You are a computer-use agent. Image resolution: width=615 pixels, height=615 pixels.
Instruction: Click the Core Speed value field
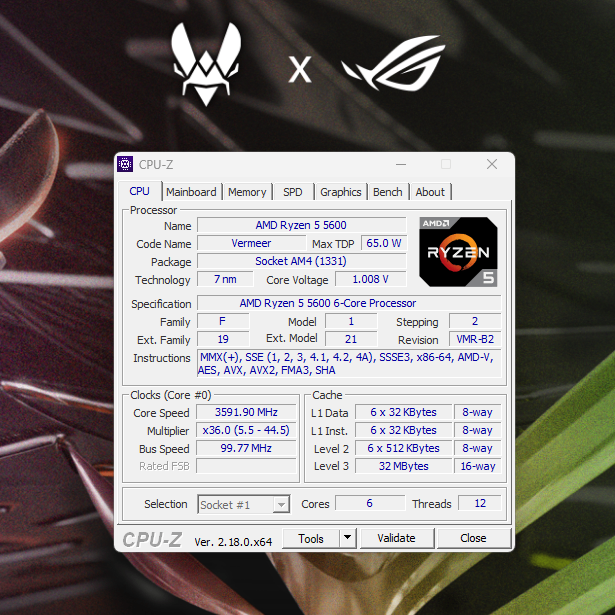tap(246, 412)
